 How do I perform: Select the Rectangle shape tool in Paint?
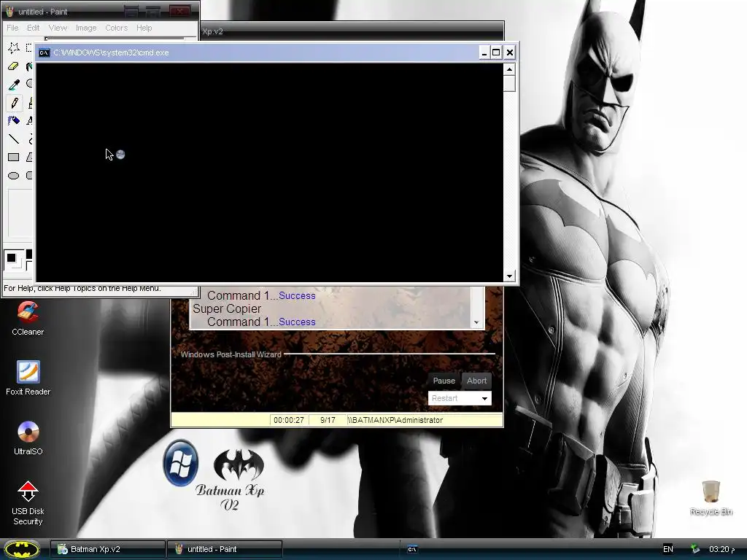coord(14,157)
